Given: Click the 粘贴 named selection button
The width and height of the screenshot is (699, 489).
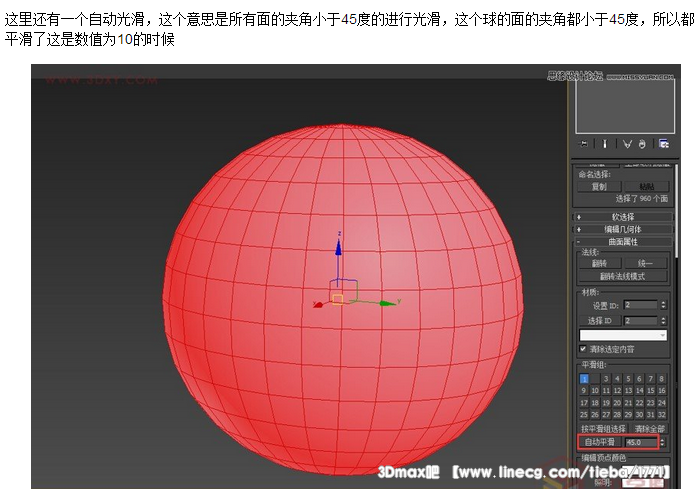Looking at the screenshot, I should (x=647, y=187).
